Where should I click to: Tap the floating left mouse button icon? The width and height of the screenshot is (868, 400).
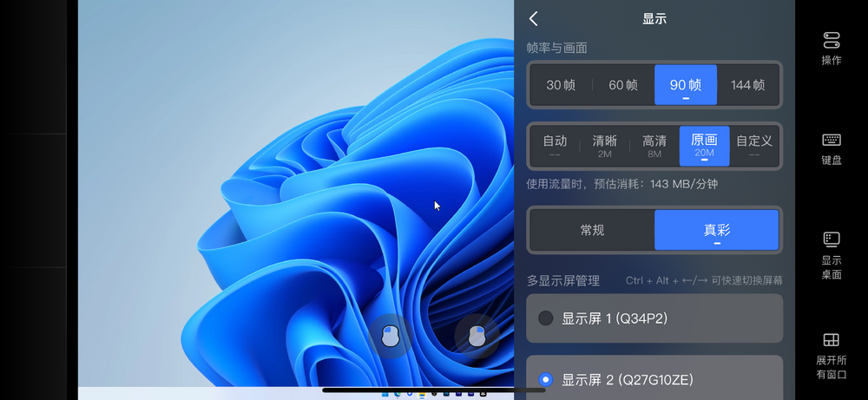[x=390, y=336]
